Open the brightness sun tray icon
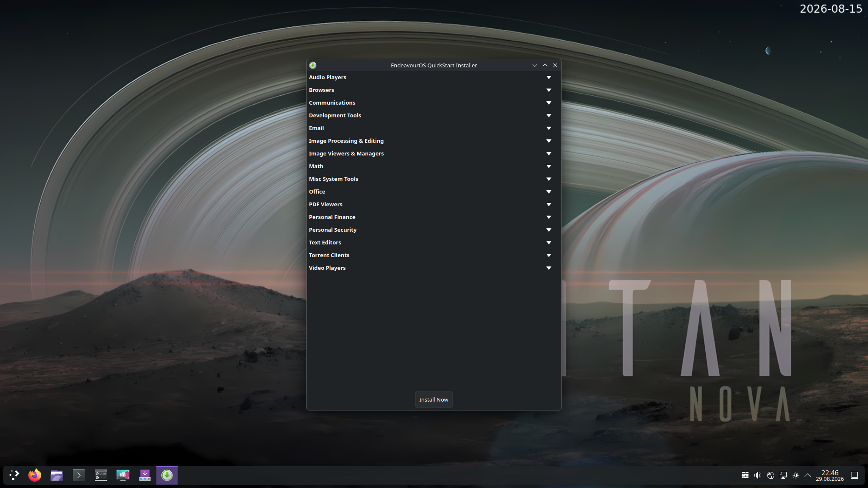 coord(796,475)
